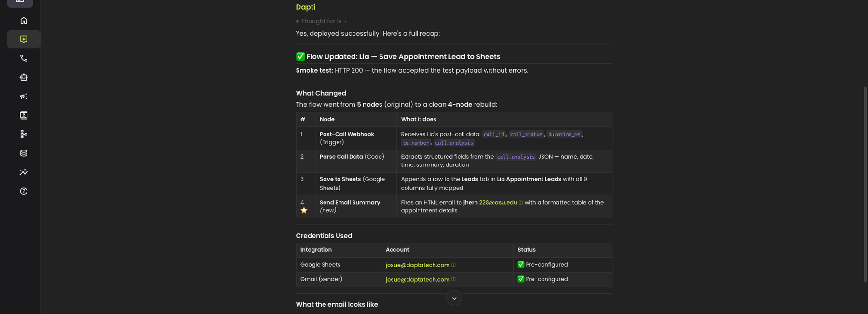The image size is (868, 314).
Task: Open the workflow flows icon
Action: click(x=24, y=134)
